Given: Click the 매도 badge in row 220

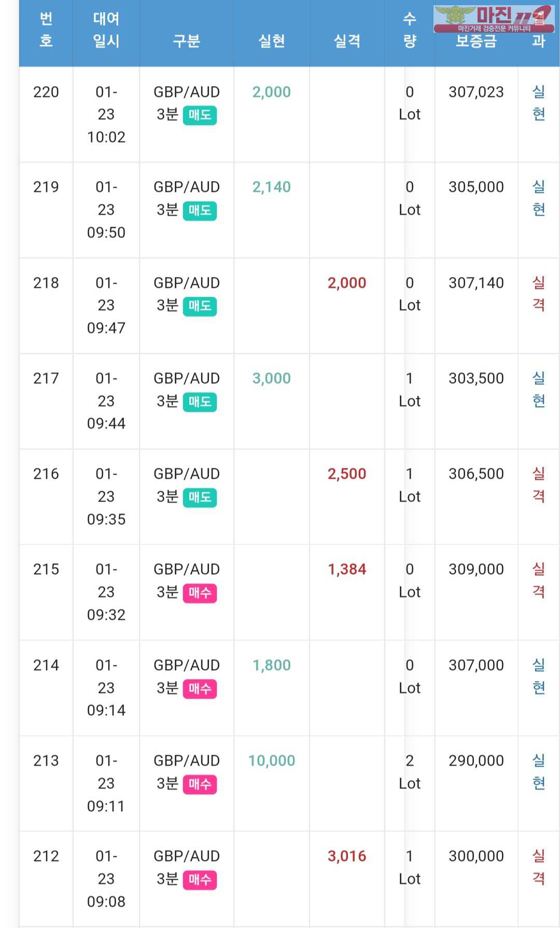Looking at the screenshot, I should (x=200, y=115).
